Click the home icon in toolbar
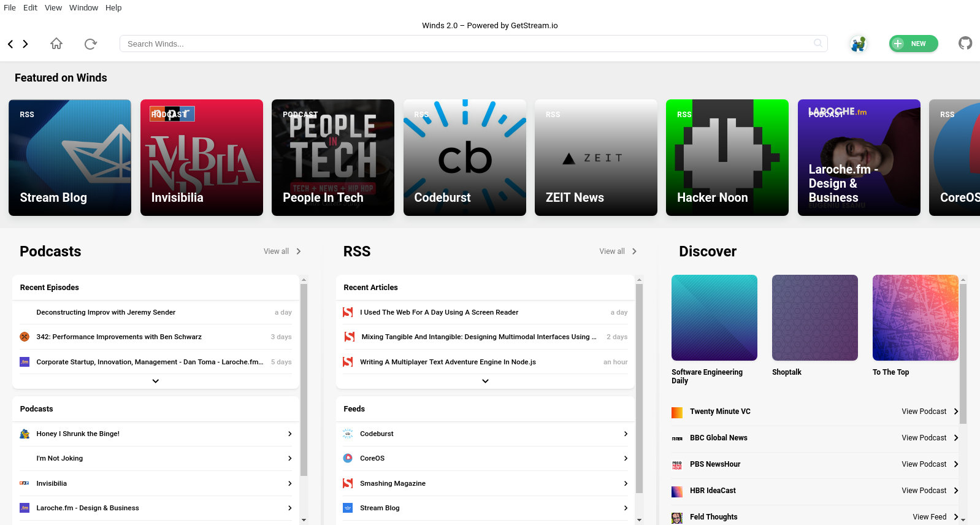The width and height of the screenshot is (980, 525). [56, 44]
